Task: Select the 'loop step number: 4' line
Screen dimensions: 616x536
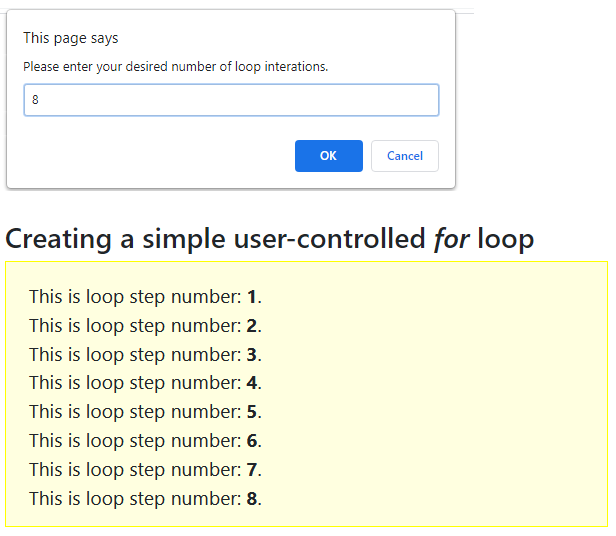Action: coord(145,383)
